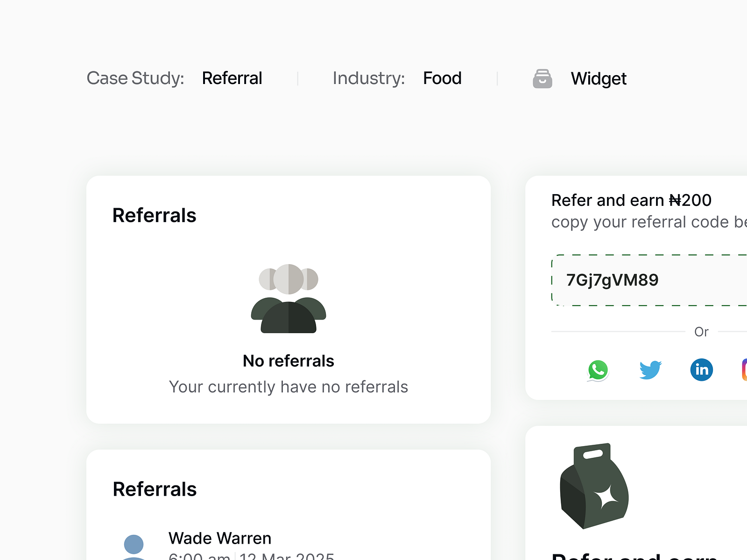Click Wade Warren's name entry

219,538
